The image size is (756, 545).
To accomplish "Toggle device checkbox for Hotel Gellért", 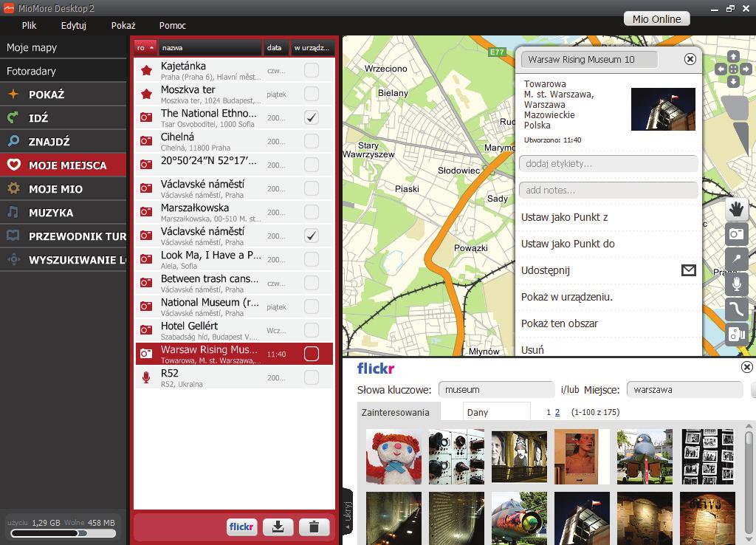I will [312, 330].
